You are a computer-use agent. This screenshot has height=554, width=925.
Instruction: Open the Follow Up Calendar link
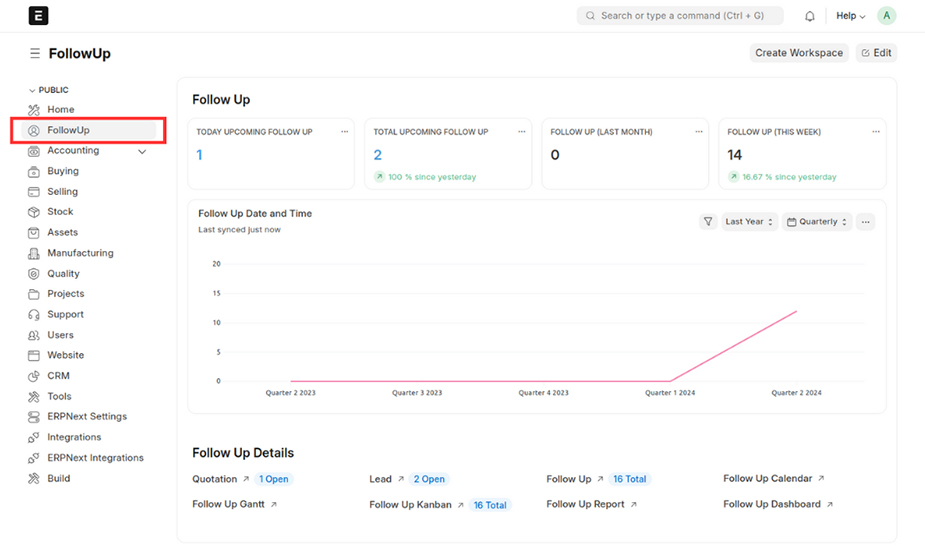tap(769, 479)
